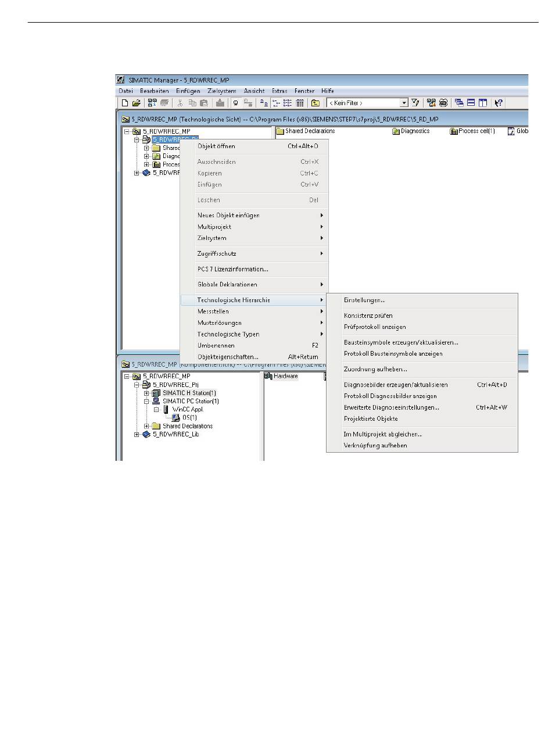Viewport: 552px width, 756px height.
Task: Click the OS(1) icon in the tree
Action: [177, 418]
